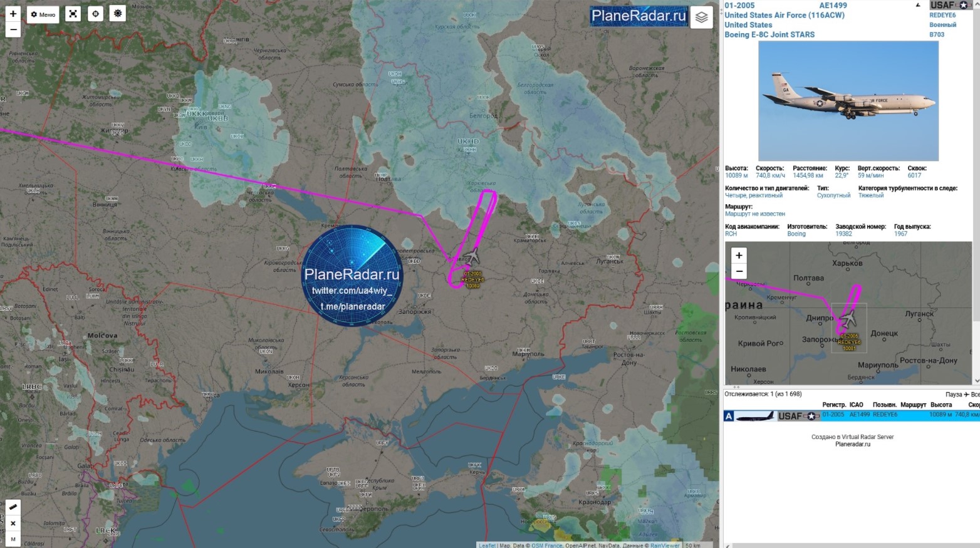Click the aircraft silhouette in the list row
The image size is (980, 548).
point(755,416)
